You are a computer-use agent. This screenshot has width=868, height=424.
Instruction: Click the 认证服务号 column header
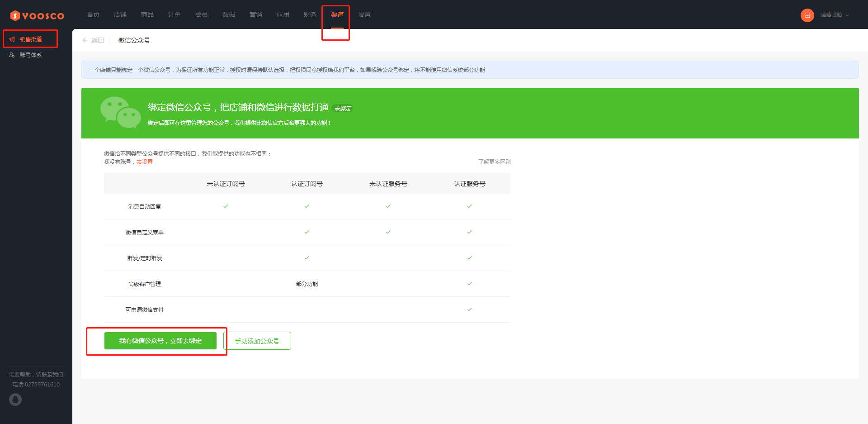coord(470,184)
